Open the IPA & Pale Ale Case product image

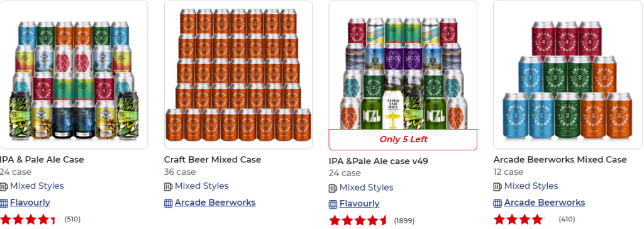(74, 75)
